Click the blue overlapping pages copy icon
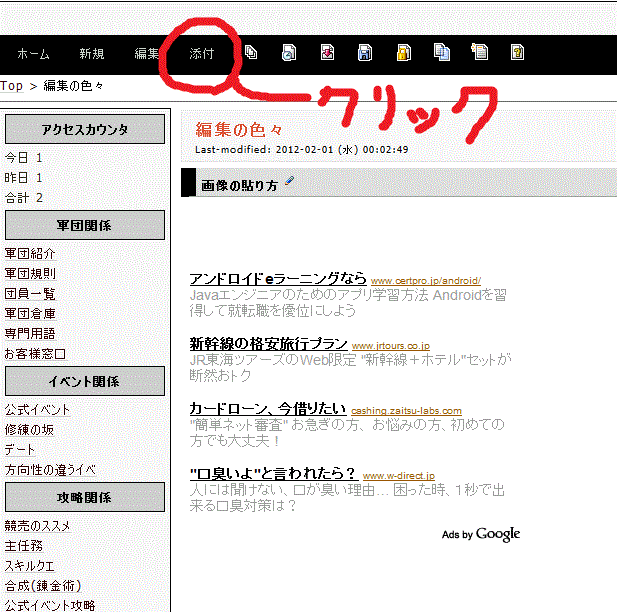The width and height of the screenshot is (617, 612). point(441,53)
